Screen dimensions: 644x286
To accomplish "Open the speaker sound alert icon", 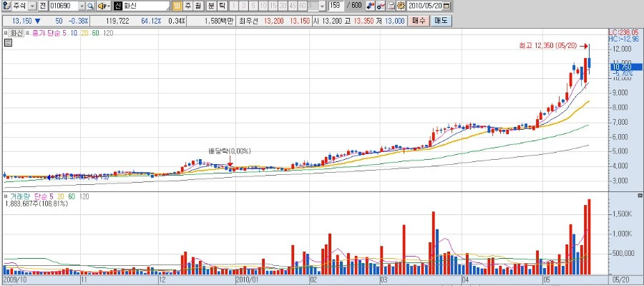I will pyautogui.click(x=104, y=6).
